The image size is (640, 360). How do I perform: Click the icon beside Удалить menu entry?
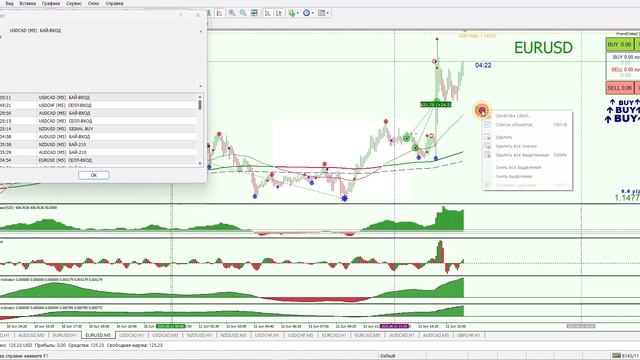[487, 137]
